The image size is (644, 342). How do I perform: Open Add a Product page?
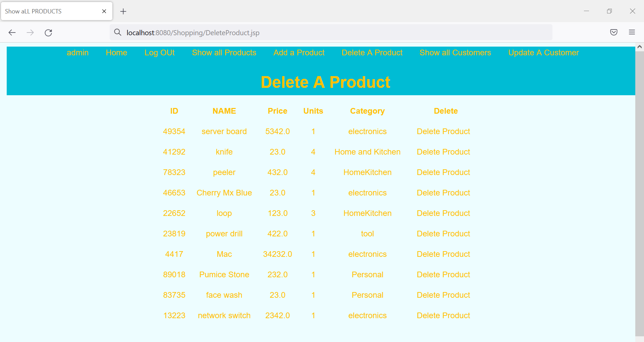coord(299,53)
